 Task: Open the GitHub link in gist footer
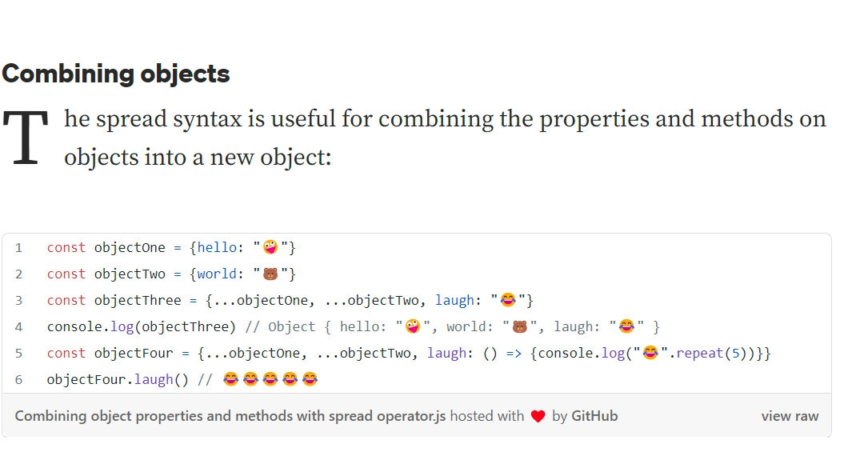pyautogui.click(x=594, y=416)
